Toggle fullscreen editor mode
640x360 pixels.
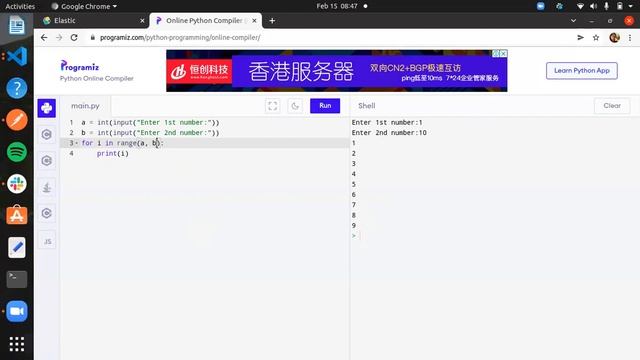click(x=273, y=106)
